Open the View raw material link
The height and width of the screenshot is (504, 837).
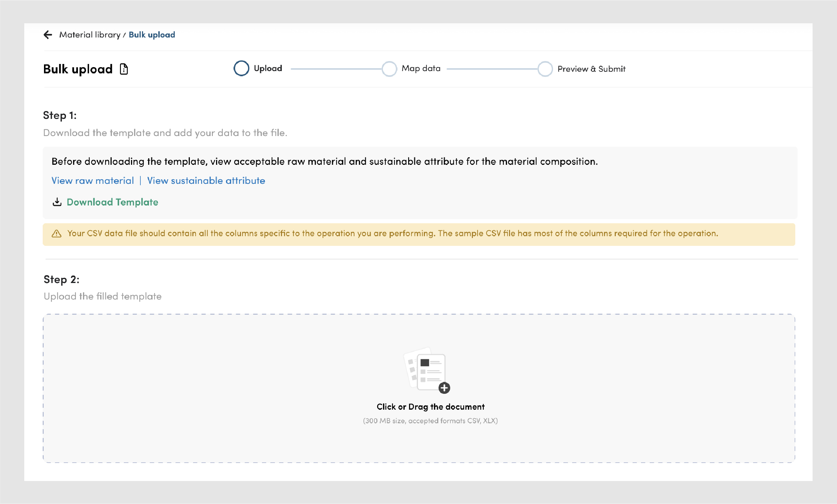click(93, 181)
